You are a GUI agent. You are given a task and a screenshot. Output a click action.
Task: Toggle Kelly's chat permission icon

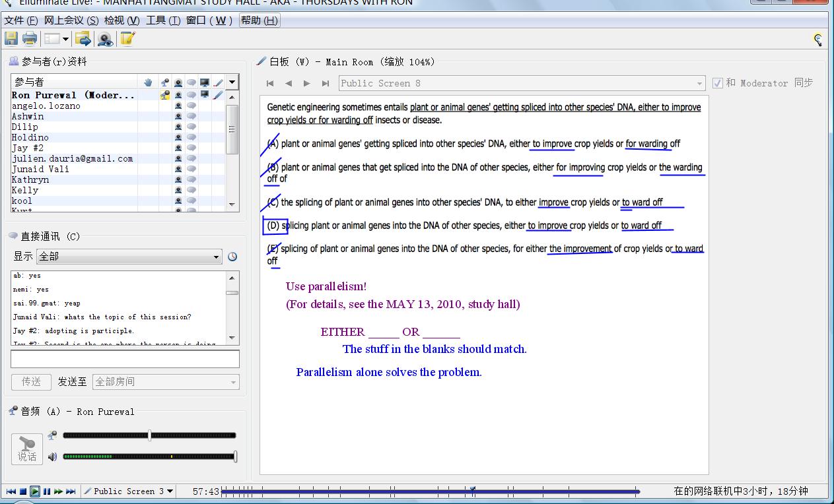click(191, 190)
